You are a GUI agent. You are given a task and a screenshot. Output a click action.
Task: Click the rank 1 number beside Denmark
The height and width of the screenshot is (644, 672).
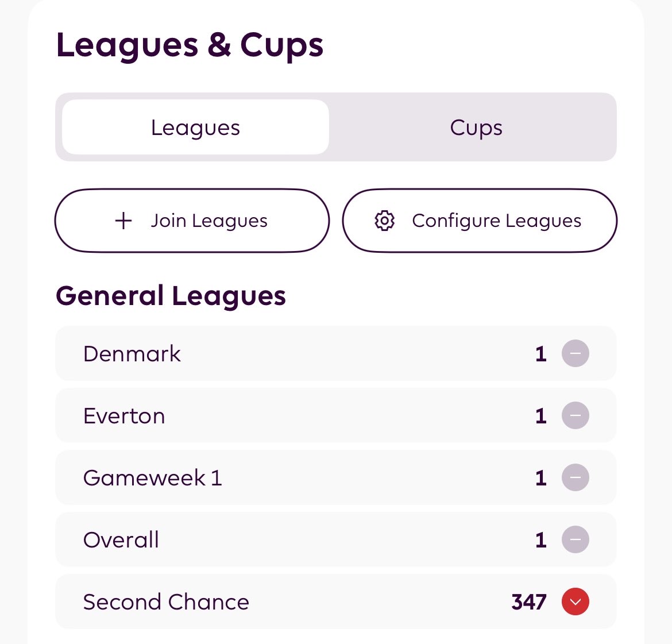541,354
